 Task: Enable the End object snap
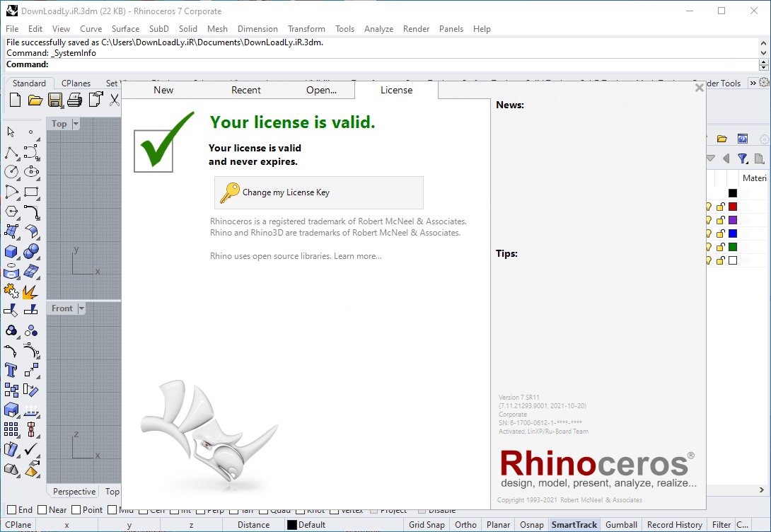(x=10, y=509)
